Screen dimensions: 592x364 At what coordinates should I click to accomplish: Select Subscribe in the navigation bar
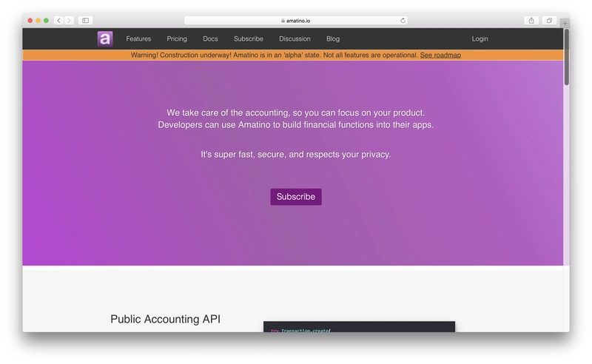pyautogui.click(x=249, y=38)
